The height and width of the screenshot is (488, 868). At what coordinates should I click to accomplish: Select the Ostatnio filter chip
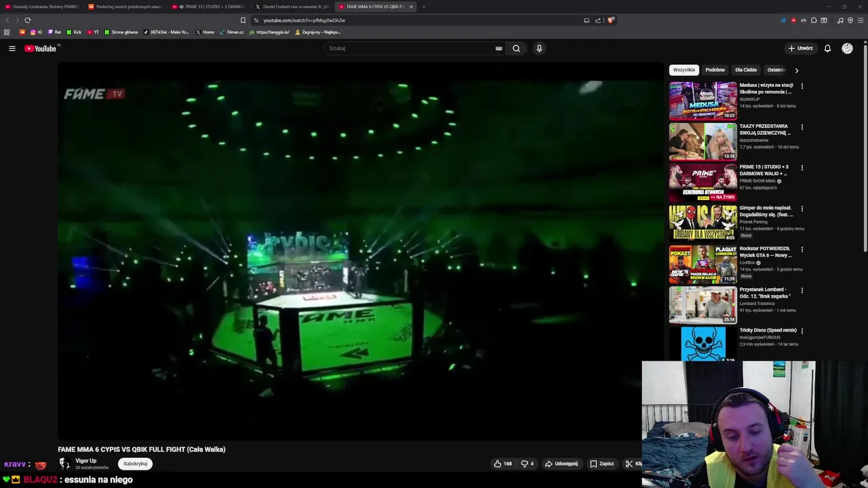pos(776,70)
